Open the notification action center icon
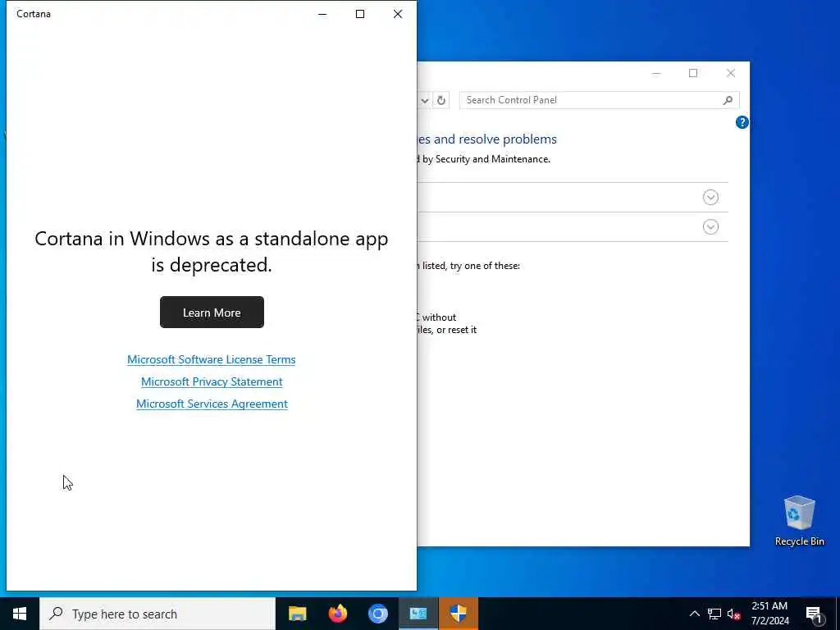840x630 pixels. point(814,614)
